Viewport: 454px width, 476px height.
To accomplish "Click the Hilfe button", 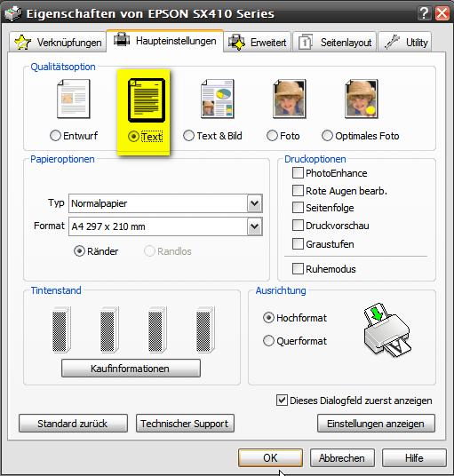I will pos(414,457).
